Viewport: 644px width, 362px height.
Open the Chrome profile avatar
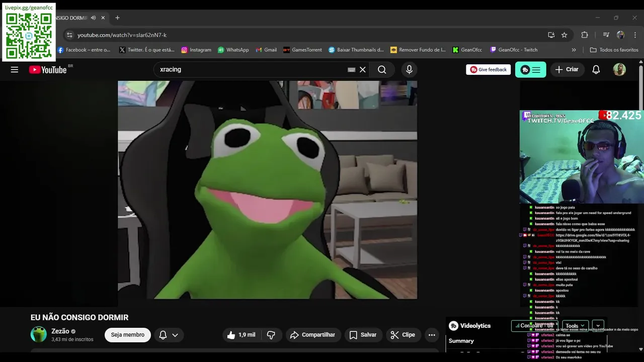pyautogui.click(x=620, y=35)
